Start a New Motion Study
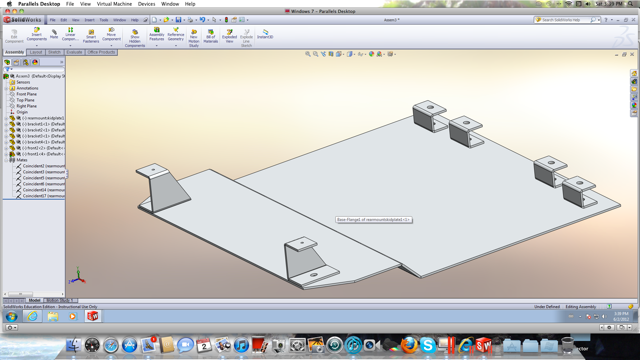The height and width of the screenshot is (360, 640). point(194,38)
